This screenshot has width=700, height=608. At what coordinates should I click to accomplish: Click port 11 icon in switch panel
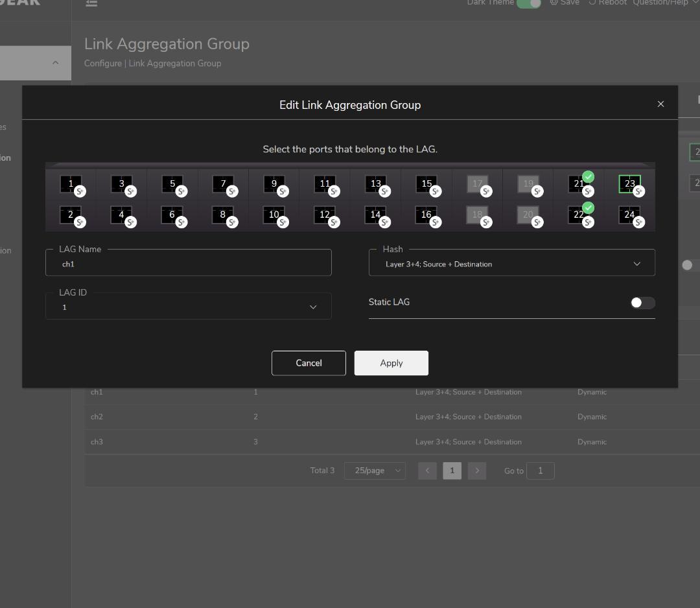coord(325,184)
